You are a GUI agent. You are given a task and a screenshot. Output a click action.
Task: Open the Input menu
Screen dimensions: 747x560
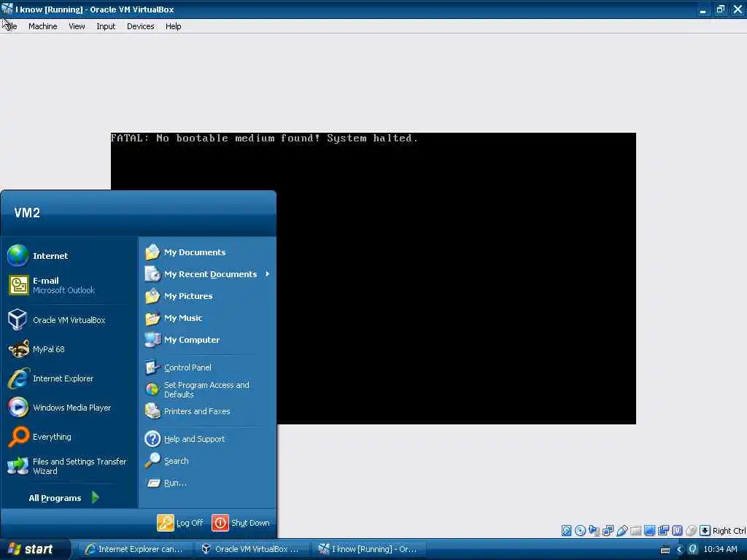106,26
